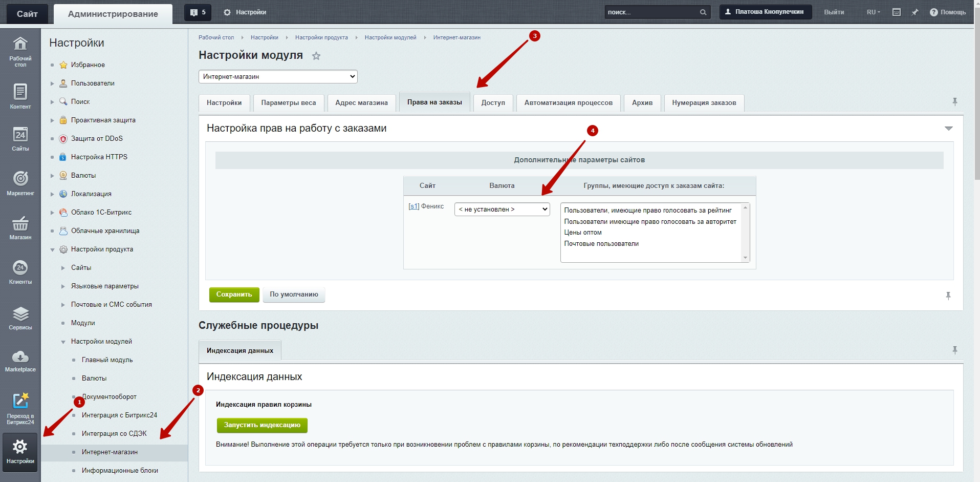Open the [s1] site link
The height and width of the screenshot is (482, 980).
tap(413, 206)
